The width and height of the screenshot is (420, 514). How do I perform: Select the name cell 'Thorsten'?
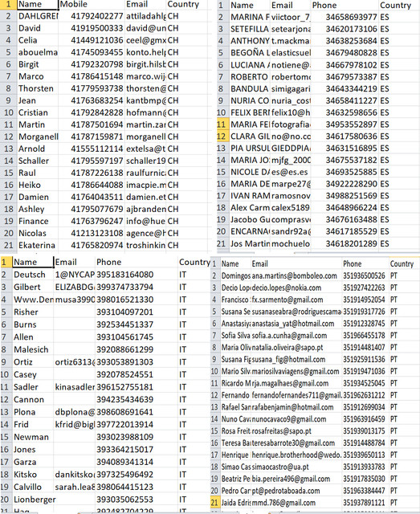[38, 88]
